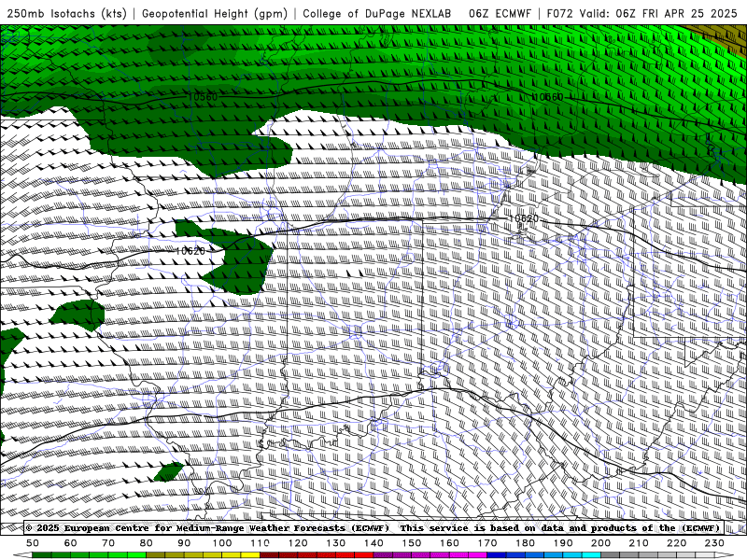Click the '210' value on the color scale
Viewport: 747px width, 560px height.
coord(639,543)
